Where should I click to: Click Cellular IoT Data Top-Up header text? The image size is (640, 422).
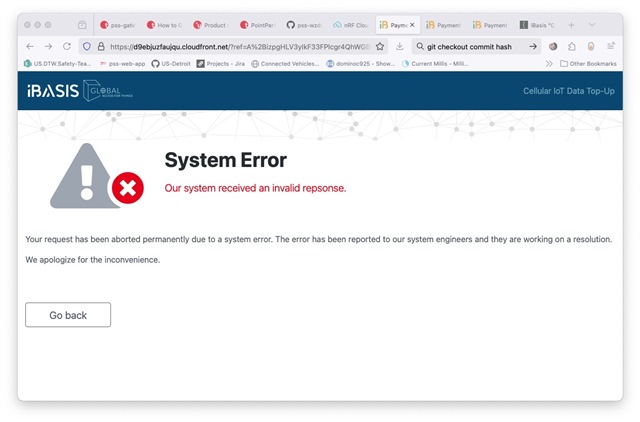pyautogui.click(x=569, y=91)
